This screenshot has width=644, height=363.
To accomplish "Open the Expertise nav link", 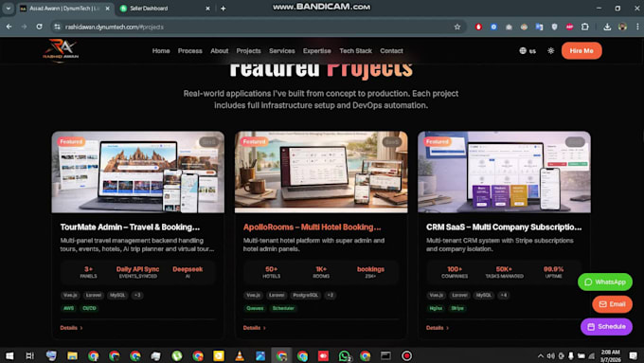I will pos(316,51).
